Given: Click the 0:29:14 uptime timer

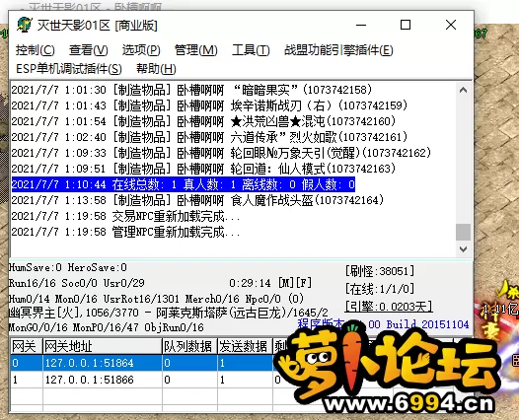Looking at the screenshot, I should coord(250,283).
